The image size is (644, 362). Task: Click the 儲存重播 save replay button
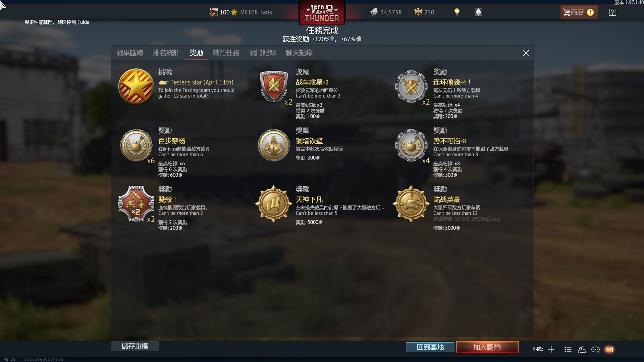pos(135,346)
